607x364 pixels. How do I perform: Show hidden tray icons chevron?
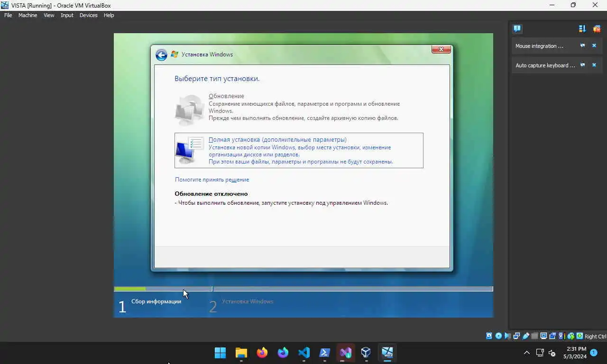[x=526, y=353]
